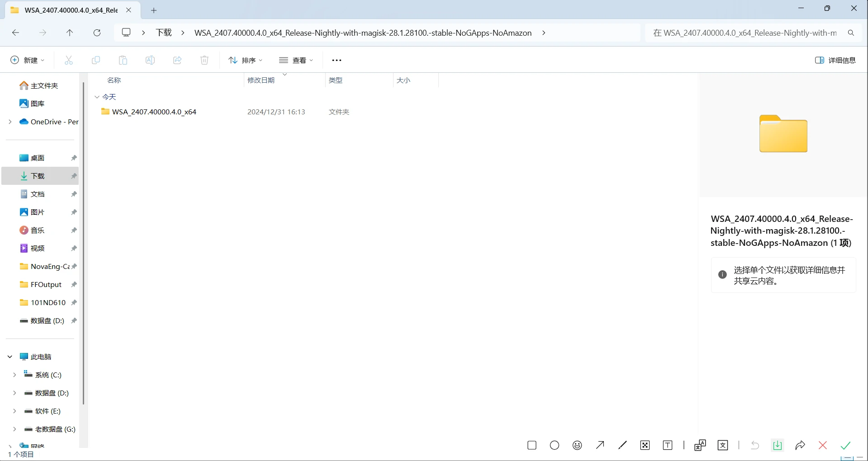Select the text annotation tool
The height and width of the screenshot is (461, 868).
[668, 445]
